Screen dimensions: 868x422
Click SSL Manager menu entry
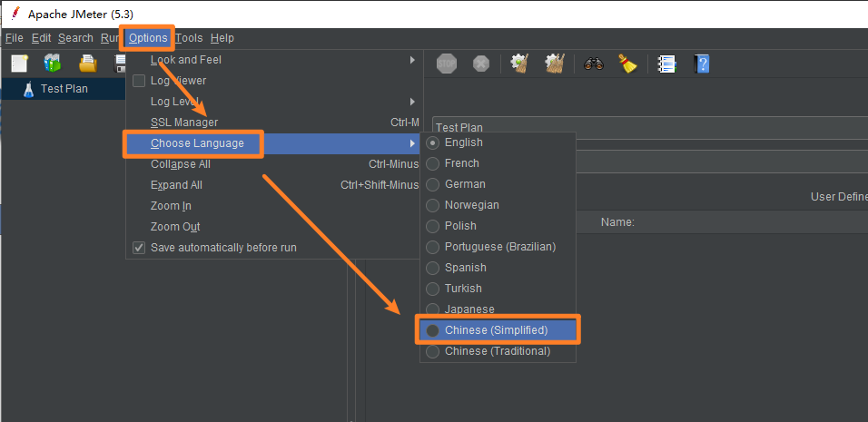[273, 123]
